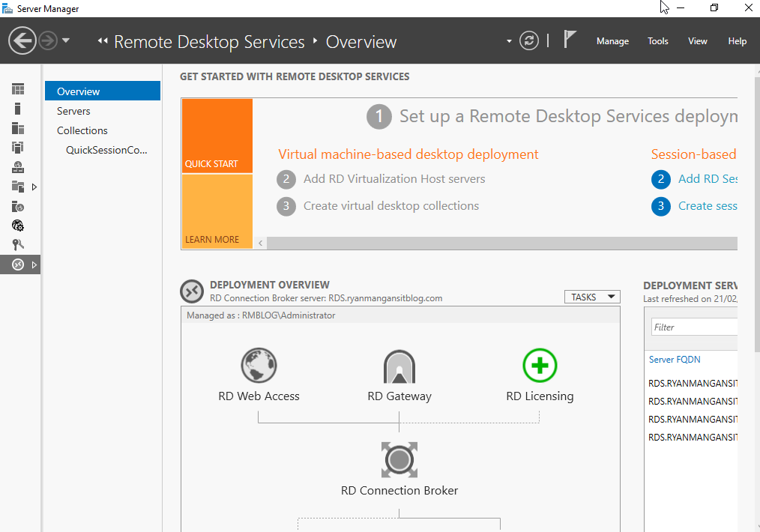Click the QUICK START tile
The width and height of the screenshot is (760, 532).
(x=217, y=136)
